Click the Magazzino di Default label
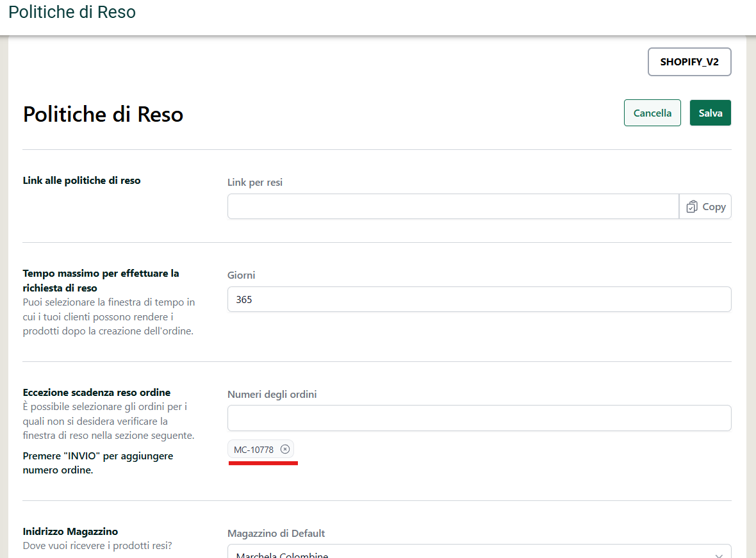 (x=276, y=533)
